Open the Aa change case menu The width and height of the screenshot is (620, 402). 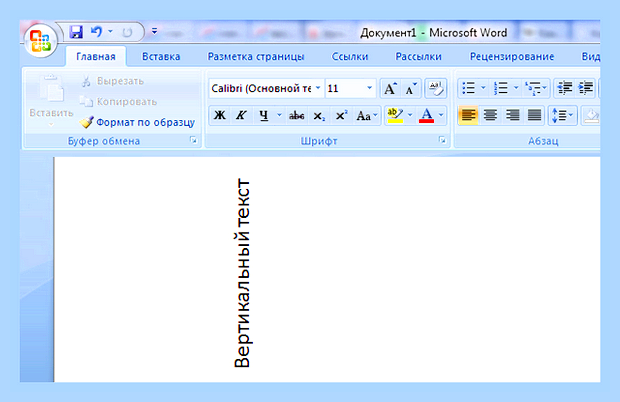pos(367,116)
